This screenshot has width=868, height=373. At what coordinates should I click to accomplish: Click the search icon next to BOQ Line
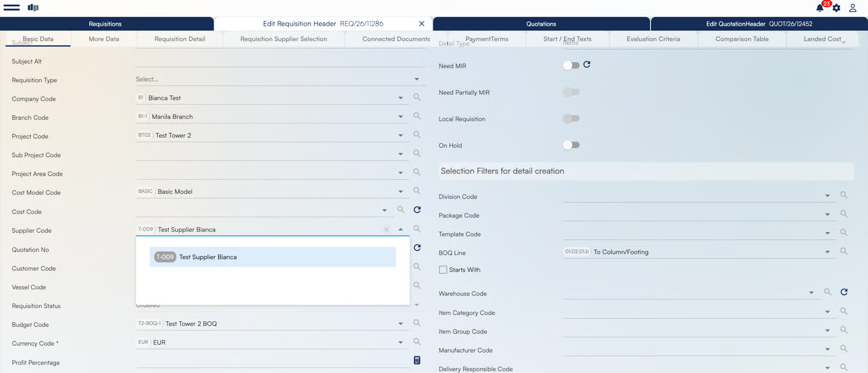(843, 252)
